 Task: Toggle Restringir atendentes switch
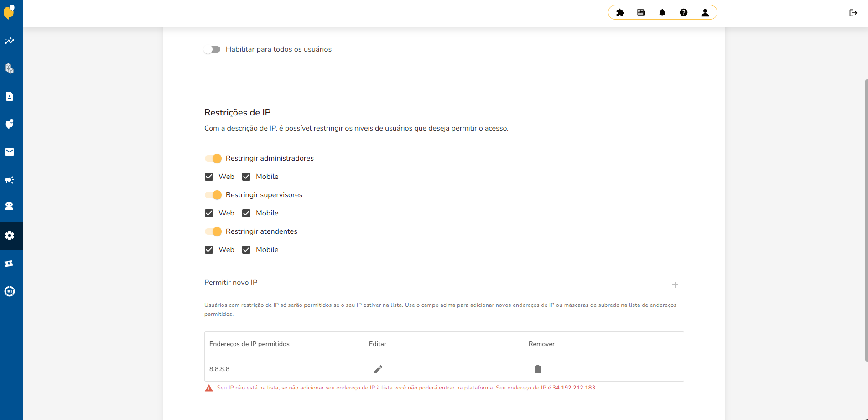point(213,231)
